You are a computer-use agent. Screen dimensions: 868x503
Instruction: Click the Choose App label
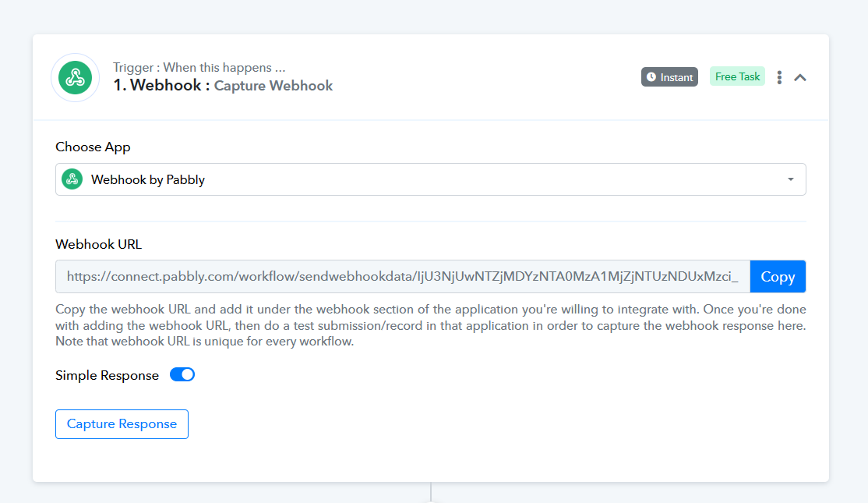pyautogui.click(x=93, y=147)
